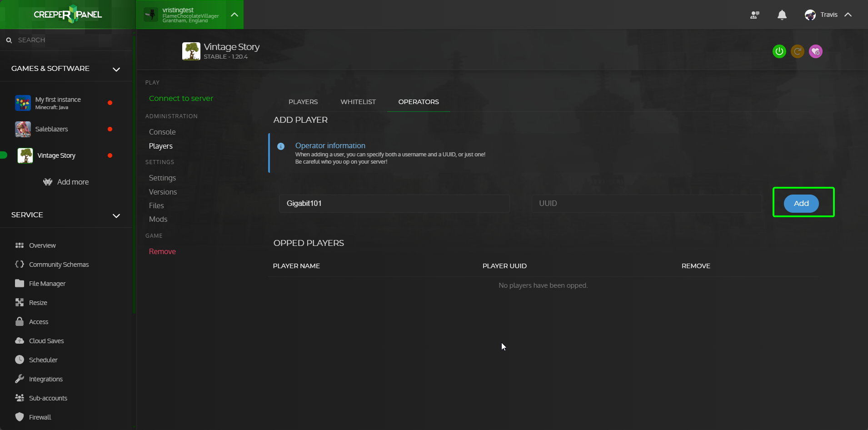Click the Player UUID column header
This screenshot has width=868, height=430.
tap(504, 266)
